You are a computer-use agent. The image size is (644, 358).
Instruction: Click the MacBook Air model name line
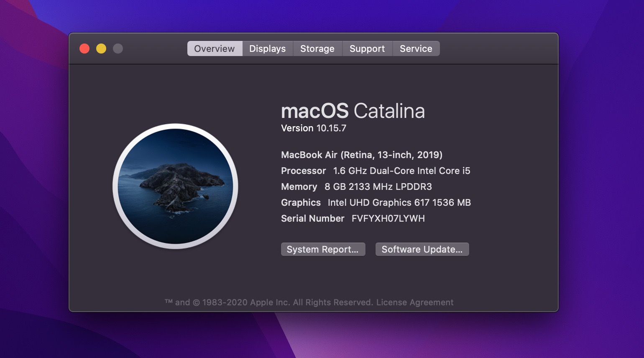click(362, 155)
